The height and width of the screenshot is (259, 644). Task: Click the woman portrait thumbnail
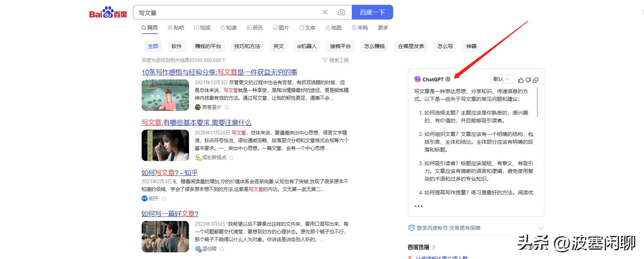(165, 145)
